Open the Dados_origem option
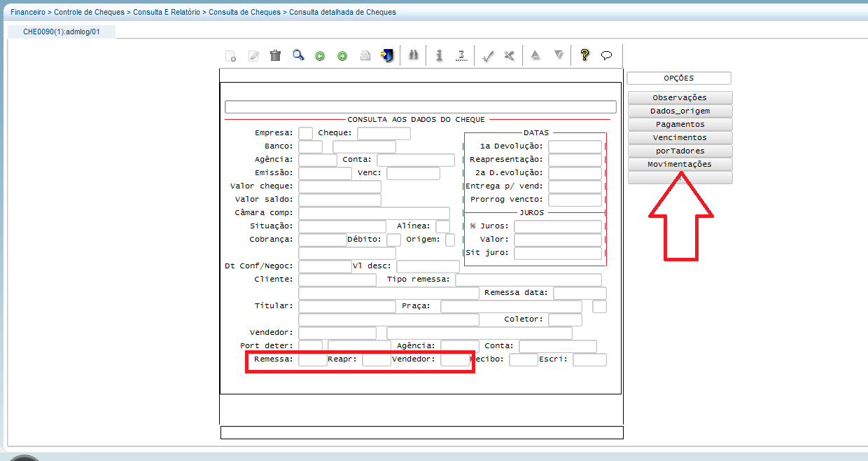This screenshot has width=868, height=461. click(x=680, y=111)
